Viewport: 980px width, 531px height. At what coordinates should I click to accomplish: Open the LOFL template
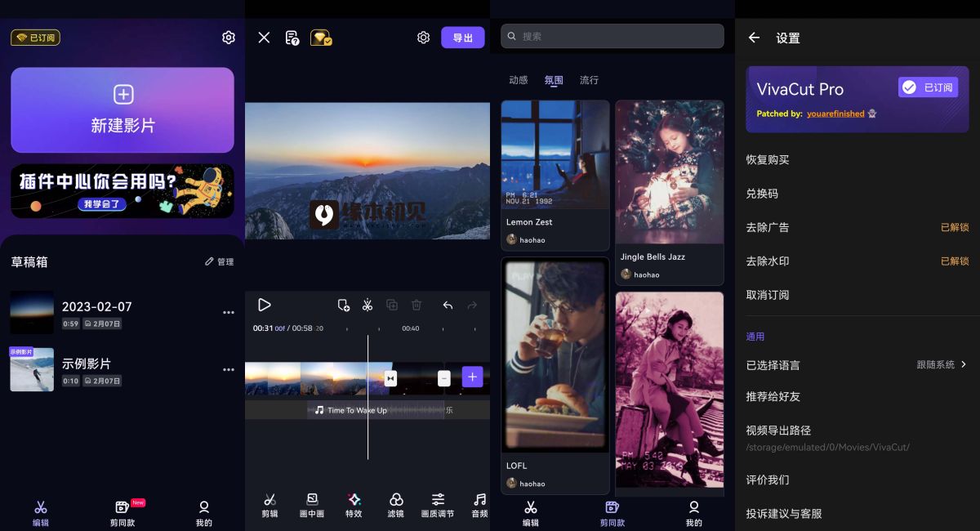555,375
